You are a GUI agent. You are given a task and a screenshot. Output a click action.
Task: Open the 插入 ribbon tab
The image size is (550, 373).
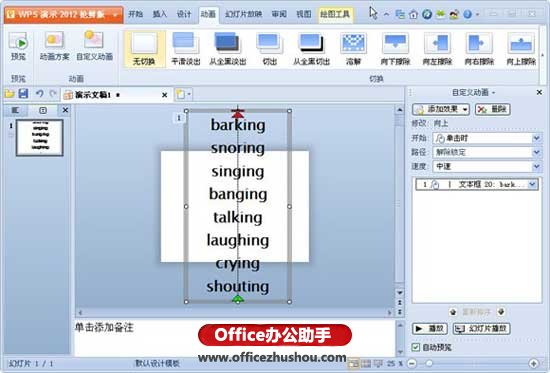[x=160, y=14]
